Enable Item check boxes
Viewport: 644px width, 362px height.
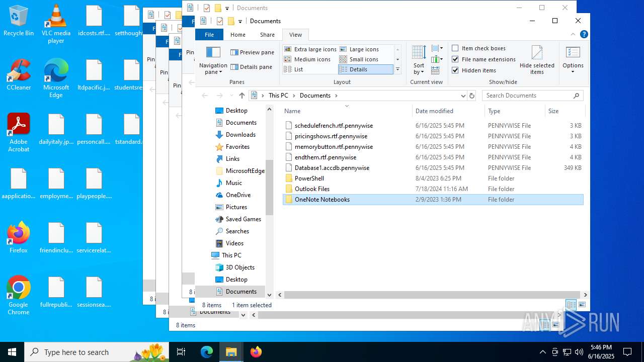coord(478,48)
